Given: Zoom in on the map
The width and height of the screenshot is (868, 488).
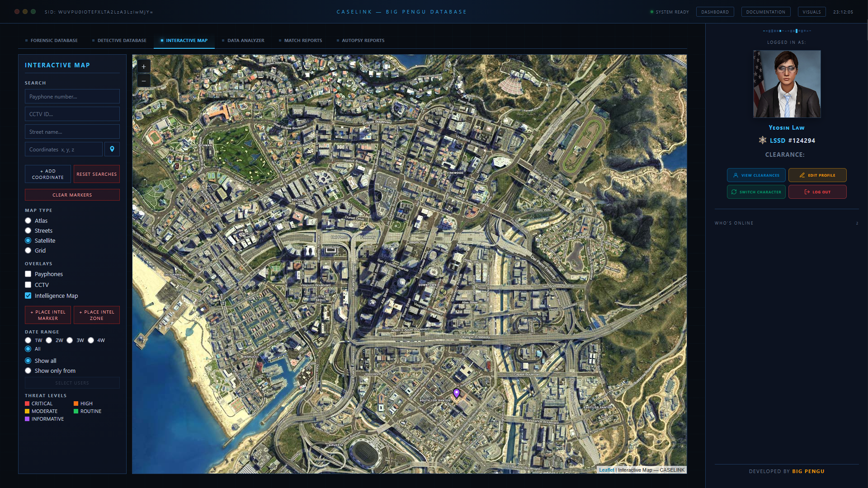Looking at the screenshot, I should [x=144, y=66].
